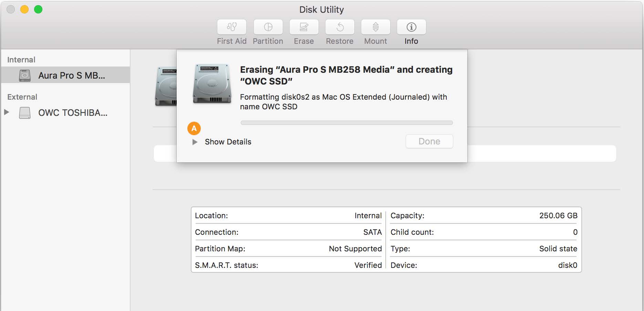This screenshot has width=644, height=311.
Task: Open the Partition tool in the toolbar
Action: (268, 27)
